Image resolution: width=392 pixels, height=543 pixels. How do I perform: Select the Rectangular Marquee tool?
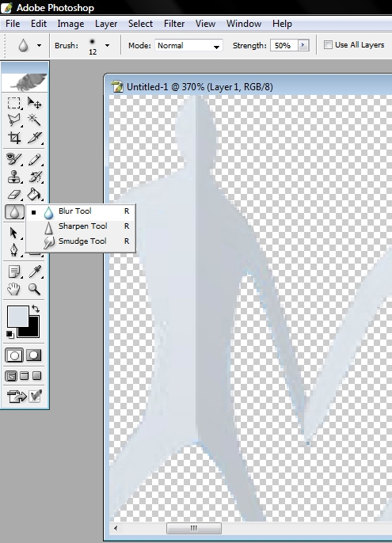pyautogui.click(x=14, y=103)
